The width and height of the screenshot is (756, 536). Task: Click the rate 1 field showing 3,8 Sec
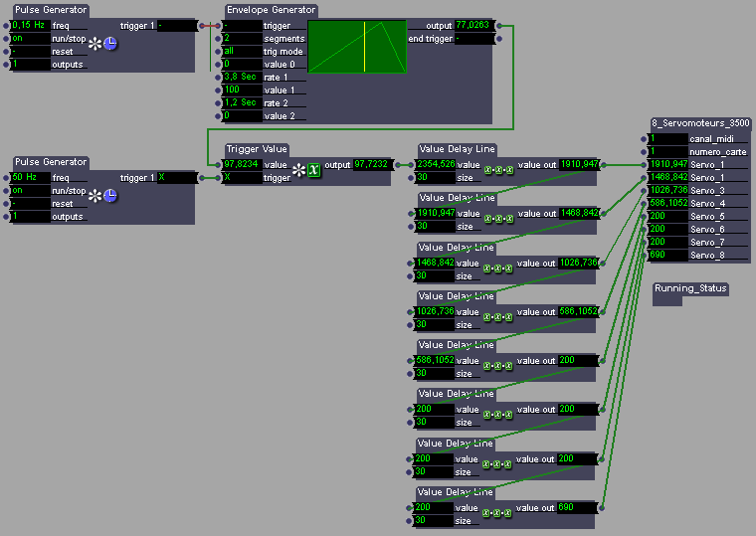240,77
